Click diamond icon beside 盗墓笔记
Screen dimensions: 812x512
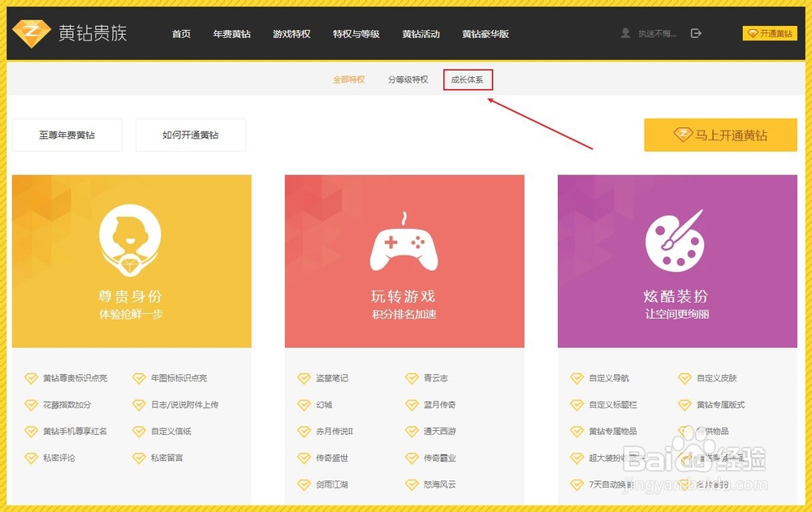[304, 378]
